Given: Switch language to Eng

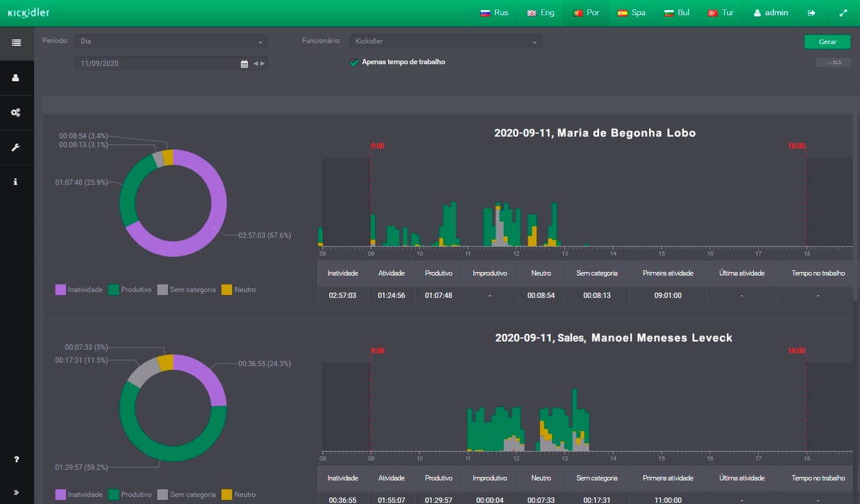Looking at the screenshot, I should [x=541, y=13].
